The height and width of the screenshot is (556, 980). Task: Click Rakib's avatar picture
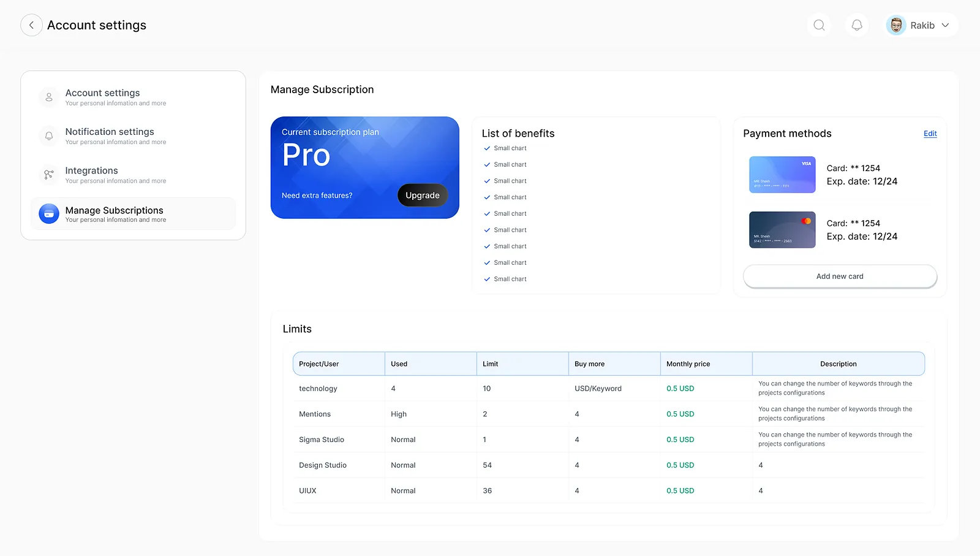(896, 25)
